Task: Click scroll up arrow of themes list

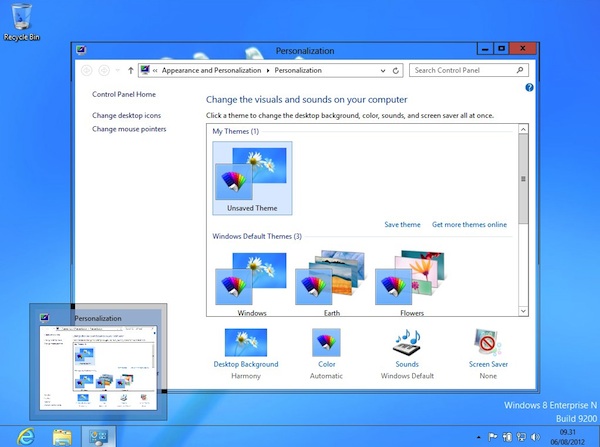Action: point(523,129)
